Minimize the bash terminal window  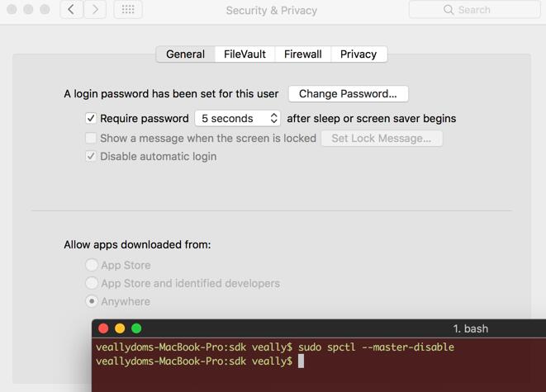[x=120, y=328]
